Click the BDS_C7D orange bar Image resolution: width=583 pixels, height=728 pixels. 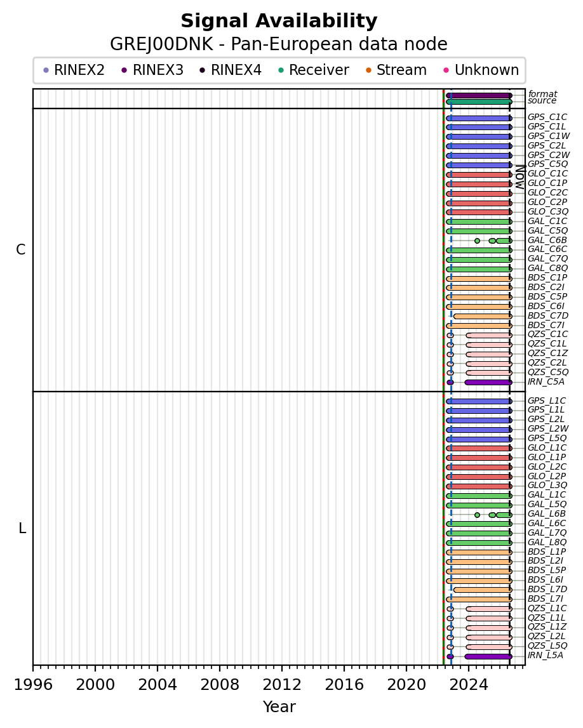click(x=483, y=316)
